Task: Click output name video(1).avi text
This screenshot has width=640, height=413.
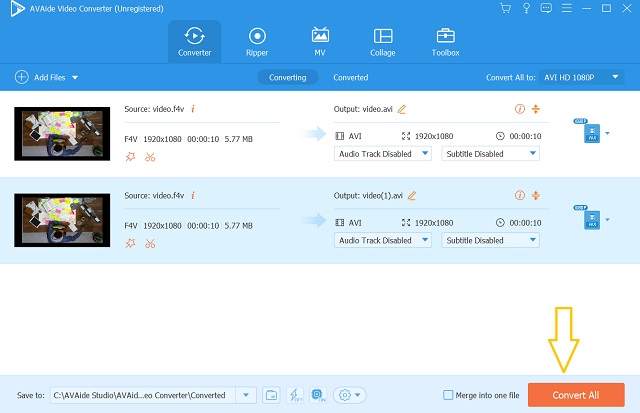Action: (x=382, y=195)
